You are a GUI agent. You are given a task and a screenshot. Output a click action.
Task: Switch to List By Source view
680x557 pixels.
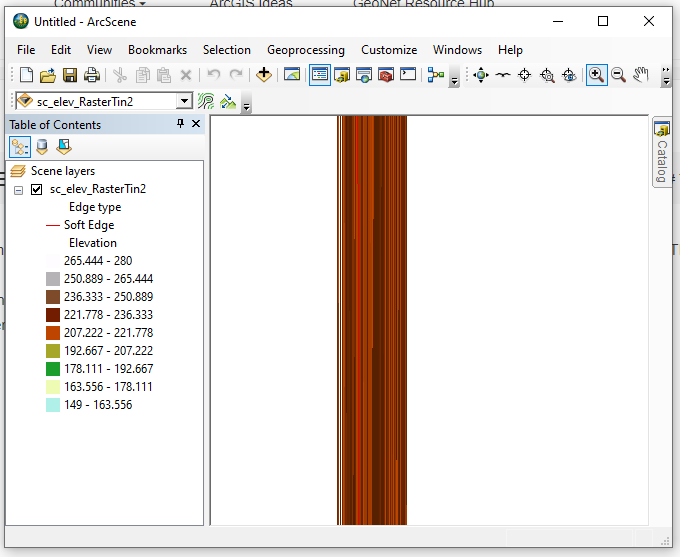click(42, 147)
